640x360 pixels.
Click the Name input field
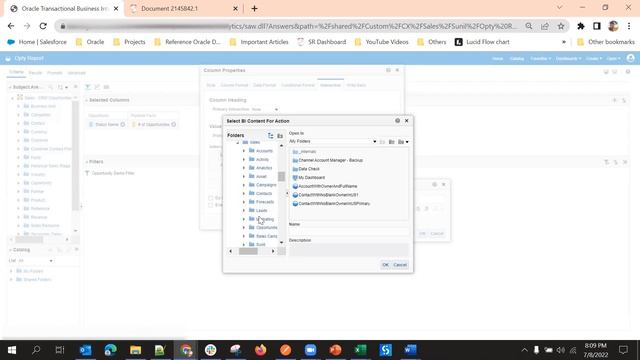[x=349, y=231]
